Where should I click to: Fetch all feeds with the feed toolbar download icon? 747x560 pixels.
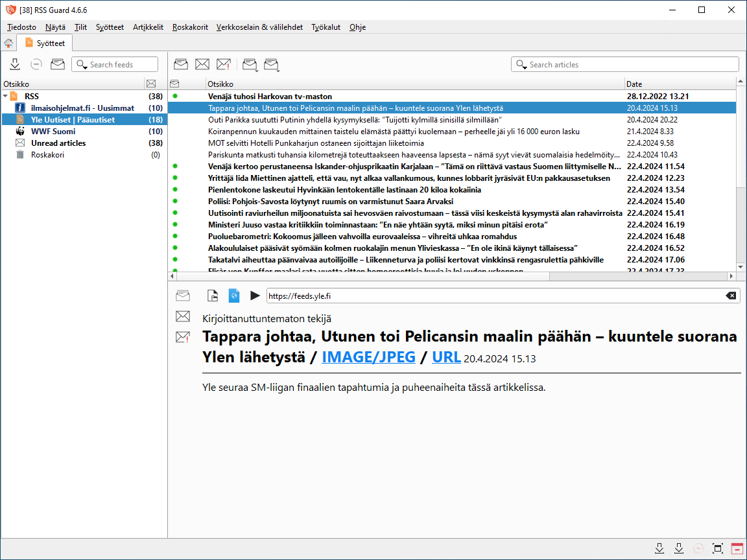pos(15,64)
